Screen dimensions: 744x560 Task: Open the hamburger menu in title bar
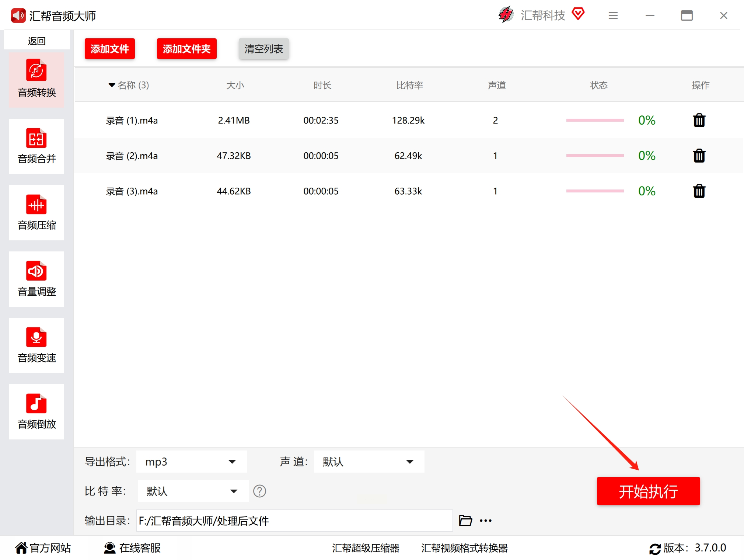coord(613,15)
